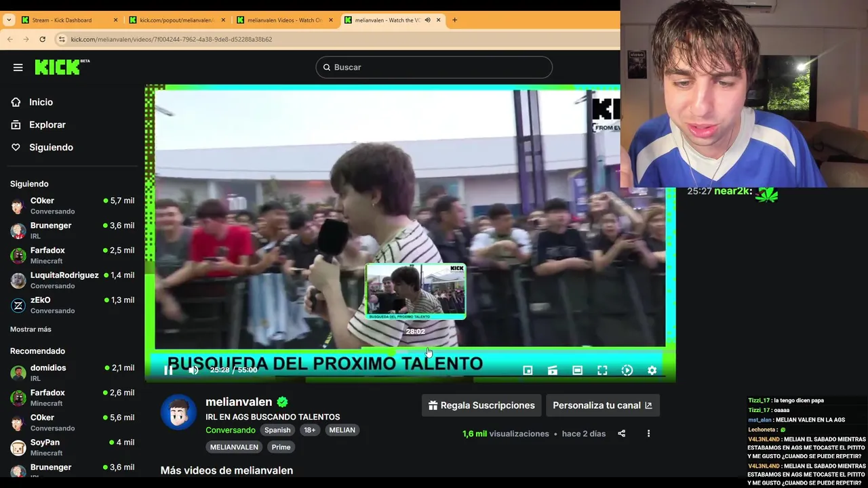
Task: Open video player settings gear
Action: click(x=652, y=370)
